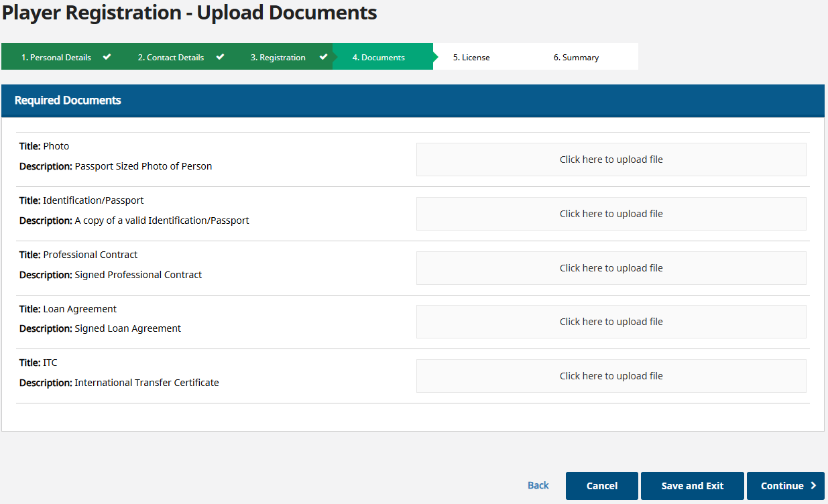Upload file for the Photo document
The width and height of the screenshot is (828, 504).
[611, 160]
